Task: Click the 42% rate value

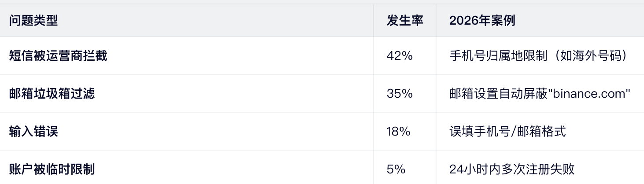Action: [400, 56]
